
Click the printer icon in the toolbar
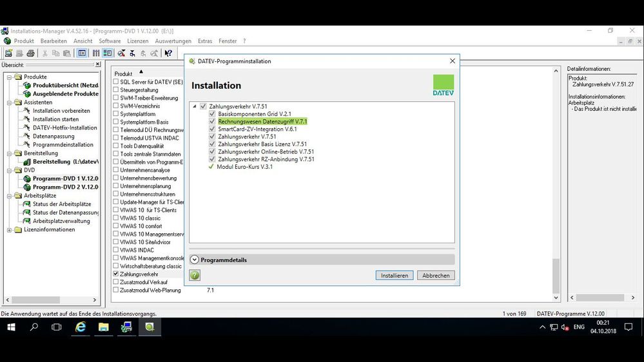tap(30, 53)
